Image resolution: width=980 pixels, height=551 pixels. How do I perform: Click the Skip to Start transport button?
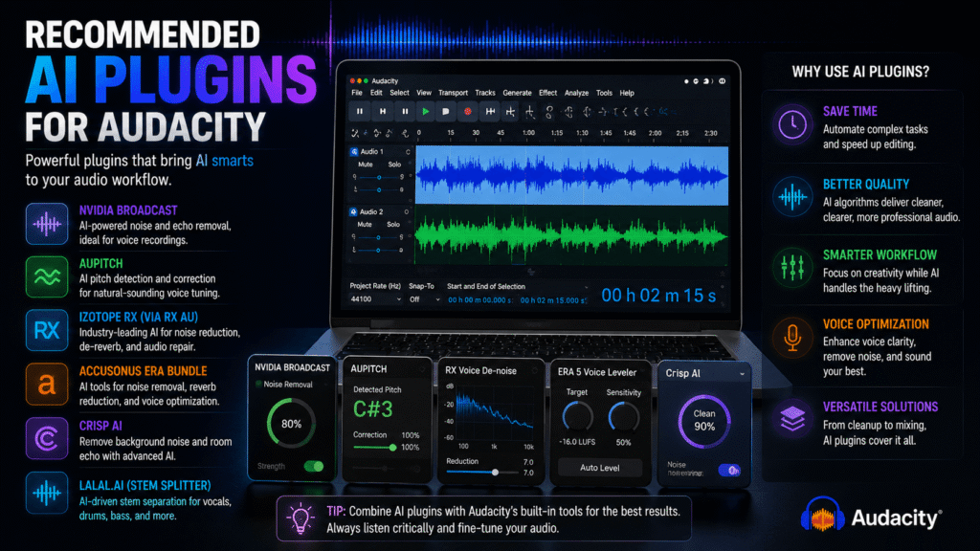tap(383, 111)
